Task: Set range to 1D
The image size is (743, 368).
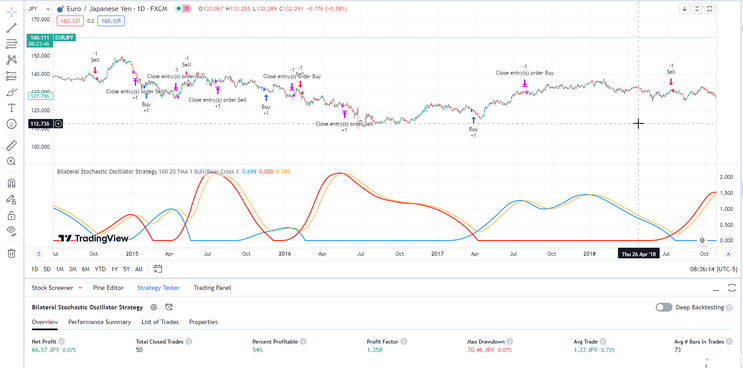Action: [35, 269]
